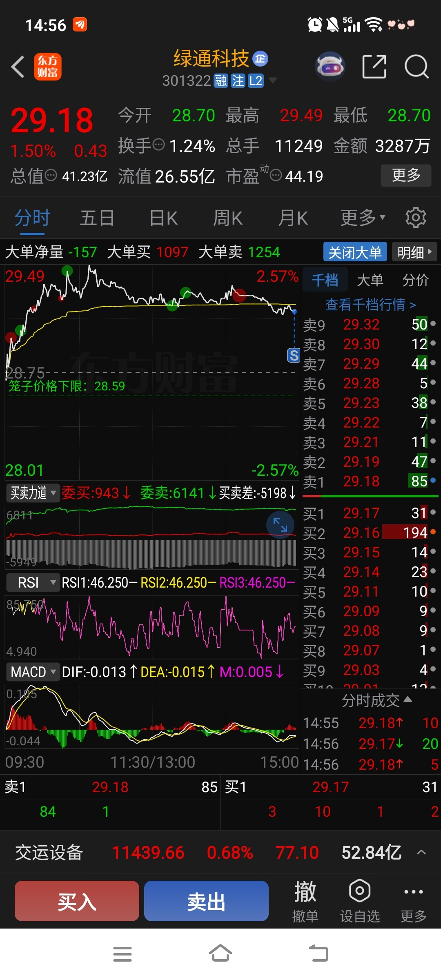The image size is (441, 980).
Task: Open chart settings gear icon
Action: (x=416, y=218)
